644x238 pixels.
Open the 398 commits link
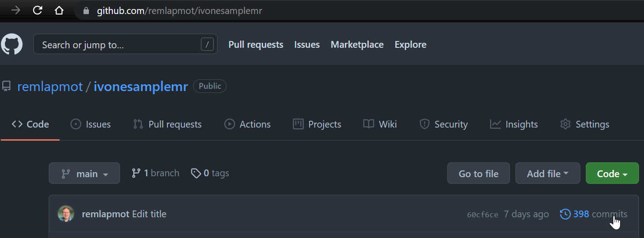tap(600, 214)
